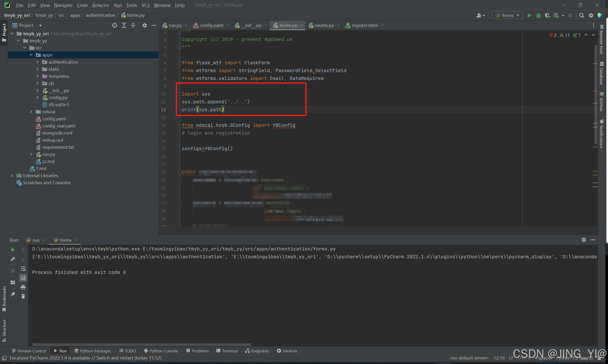Open Run panel settings gear
The image size is (608, 364).
point(584,240)
